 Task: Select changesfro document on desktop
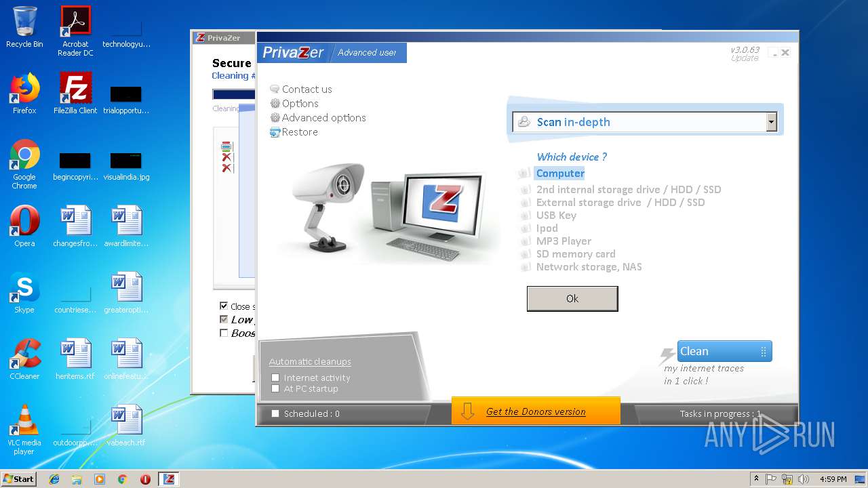point(75,226)
